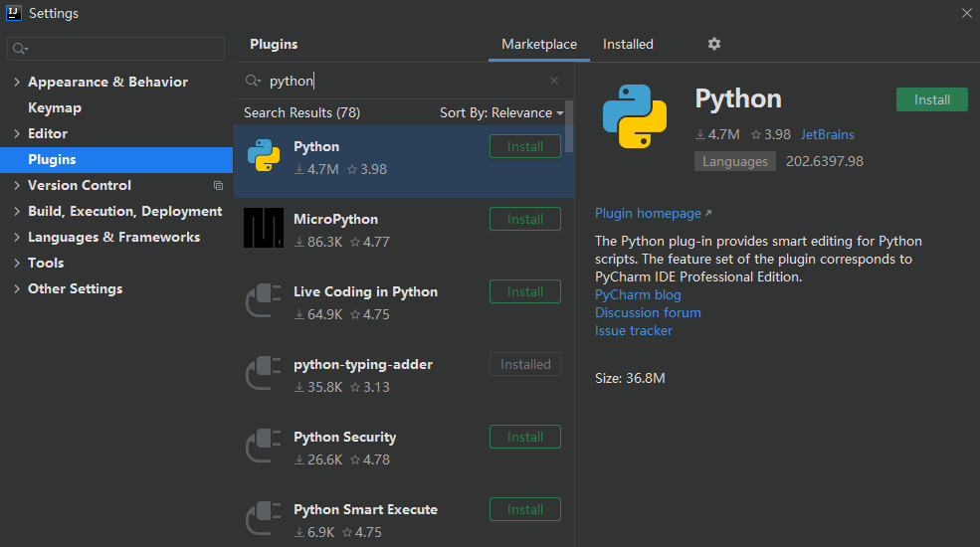Open the plugins gear settings menu
The width and height of the screenshot is (980, 547).
point(713,44)
